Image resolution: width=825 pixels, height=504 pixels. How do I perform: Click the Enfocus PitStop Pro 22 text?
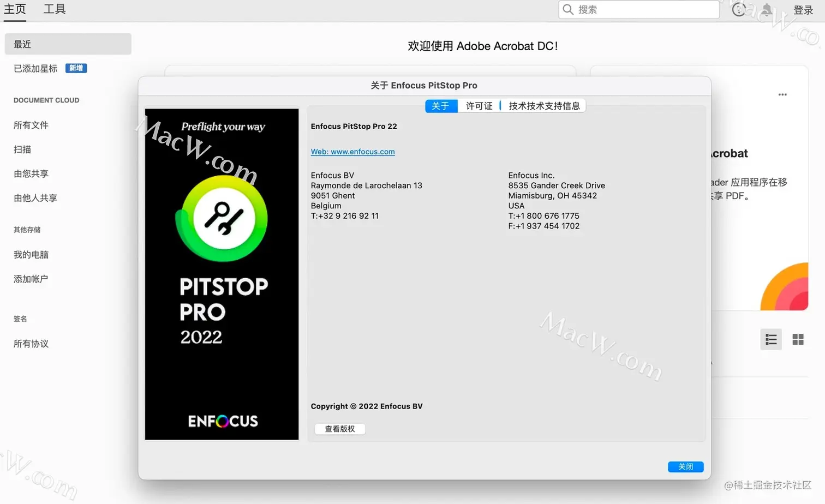(354, 126)
